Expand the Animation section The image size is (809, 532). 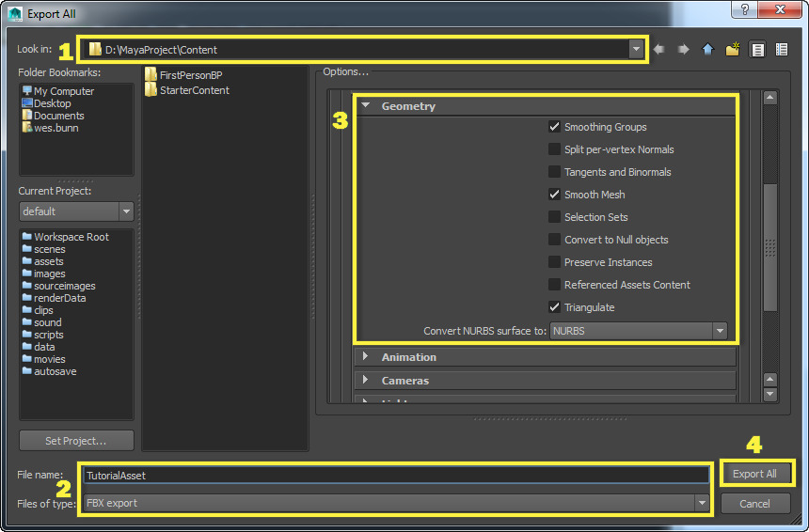pyautogui.click(x=366, y=356)
